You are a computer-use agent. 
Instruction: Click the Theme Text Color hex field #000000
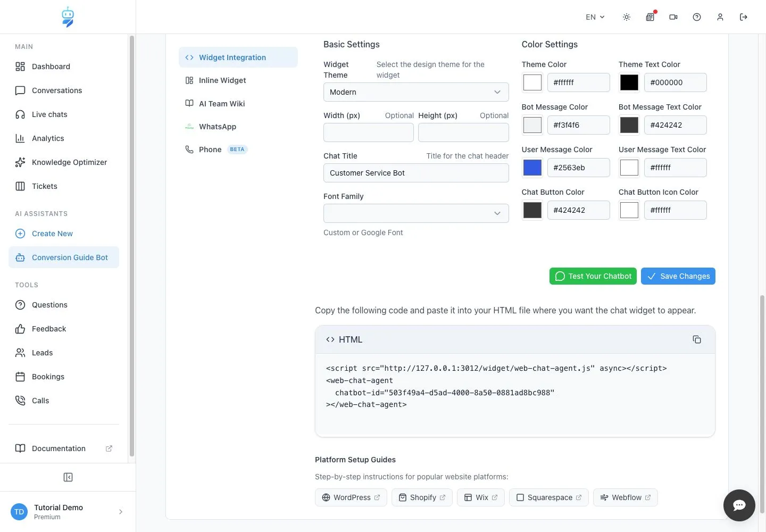(676, 82)
